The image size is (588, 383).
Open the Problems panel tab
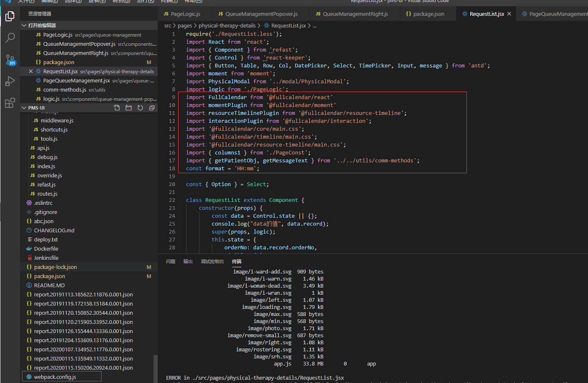(x=171, y=261)
